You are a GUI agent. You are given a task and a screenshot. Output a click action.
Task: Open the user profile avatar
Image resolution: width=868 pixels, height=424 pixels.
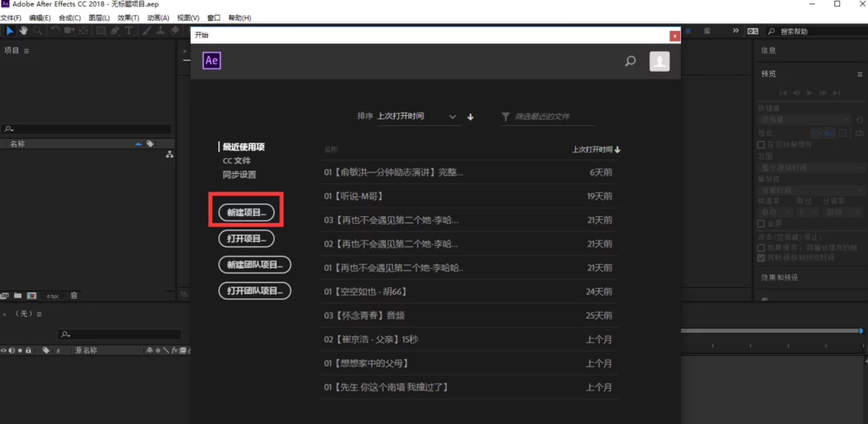[659, 62]
